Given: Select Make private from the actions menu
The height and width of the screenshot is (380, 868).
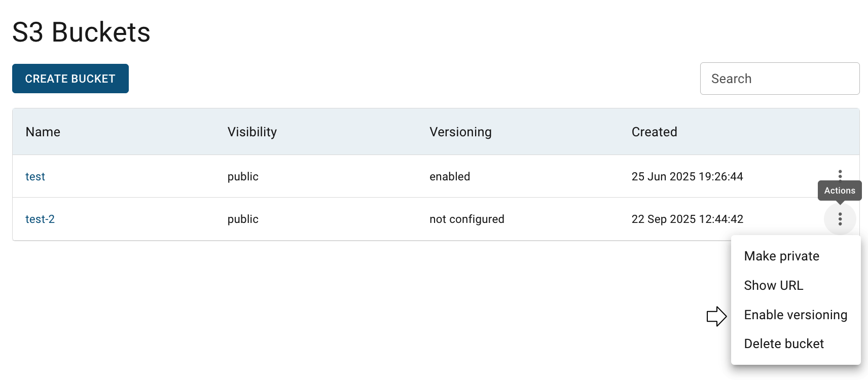Looking at the screenshot, I should (x=781, y=256).
